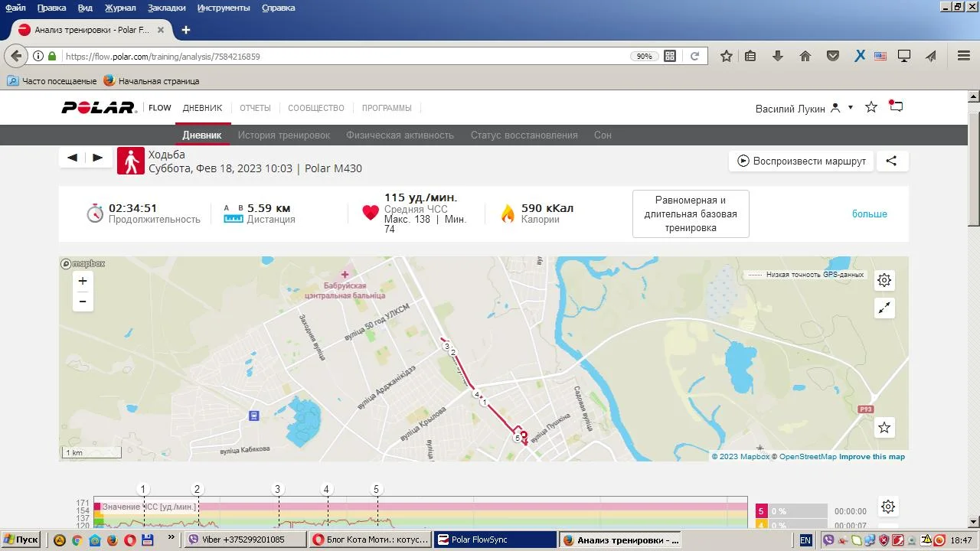Screen dimensions: 980x551
Task: Switch to История тренировок subtab
Action: 284,135
